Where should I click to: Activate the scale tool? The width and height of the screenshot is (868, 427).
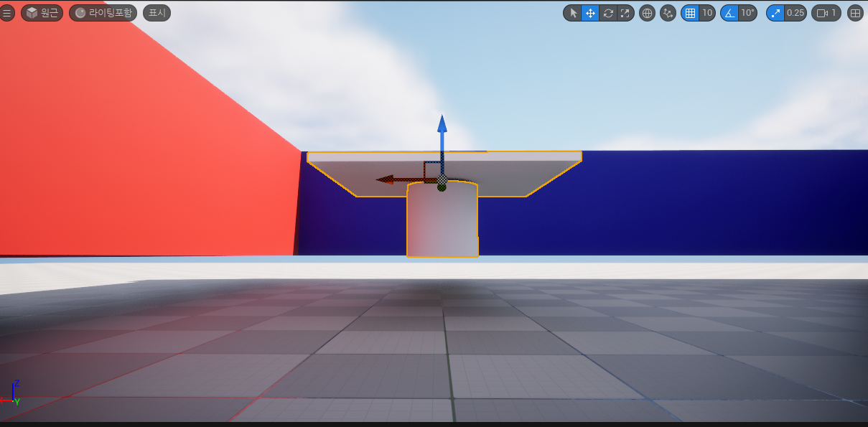click(625, 13)
